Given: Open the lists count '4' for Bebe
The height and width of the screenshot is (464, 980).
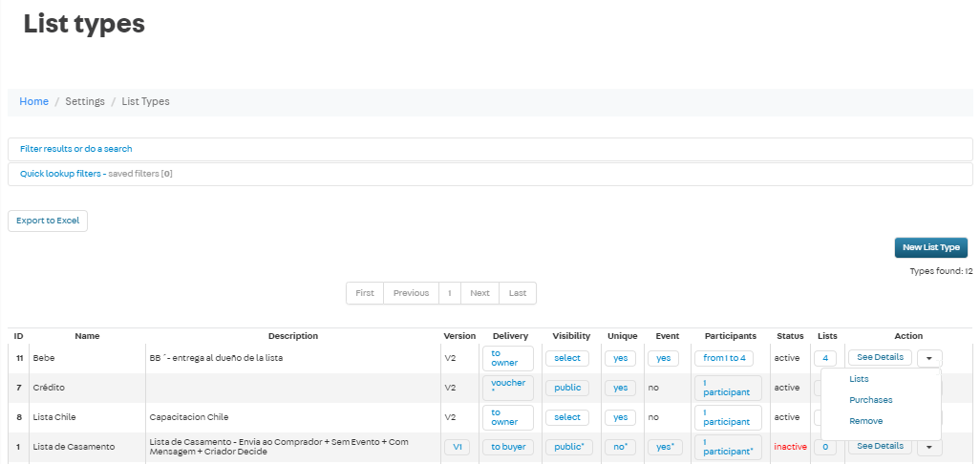Looking at the screenshot, I should [825, 358].
